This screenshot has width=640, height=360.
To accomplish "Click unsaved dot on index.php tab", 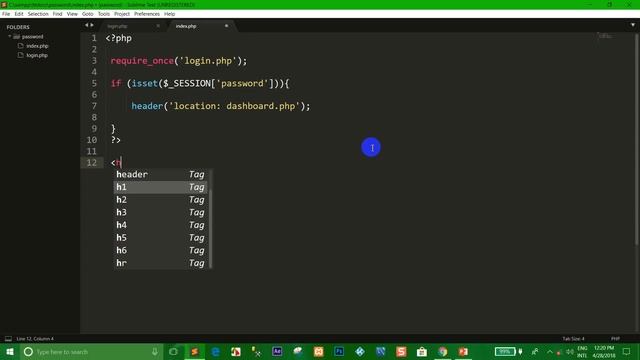I will tap(227, 26).
